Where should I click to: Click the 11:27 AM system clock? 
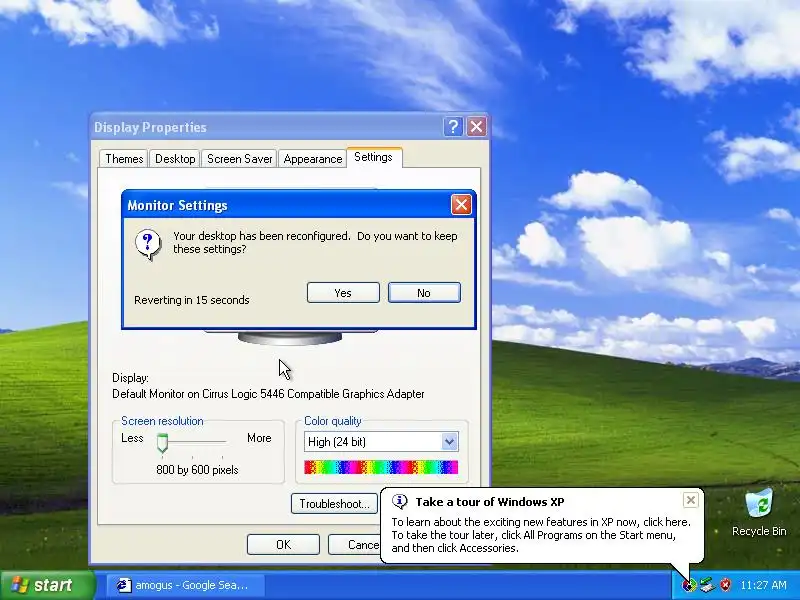click(x=763, y=585)
